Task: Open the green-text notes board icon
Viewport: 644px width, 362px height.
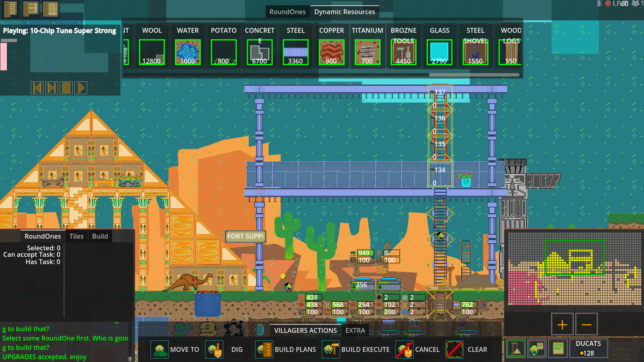Action: pyautogui.click(x=558, y=348)
